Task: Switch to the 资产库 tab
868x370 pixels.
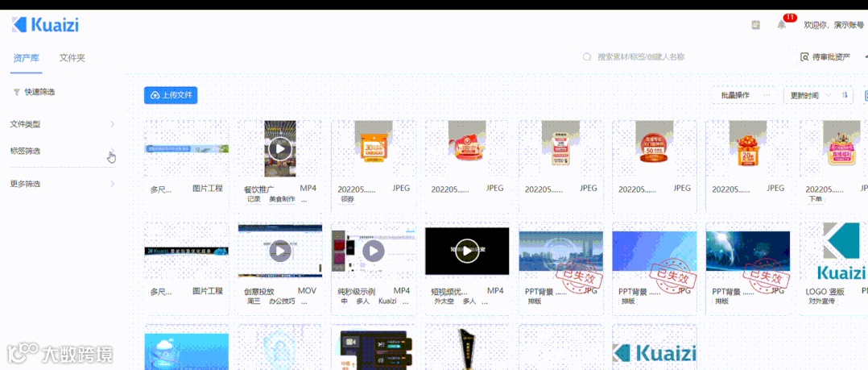Action: tap(27, 57)
